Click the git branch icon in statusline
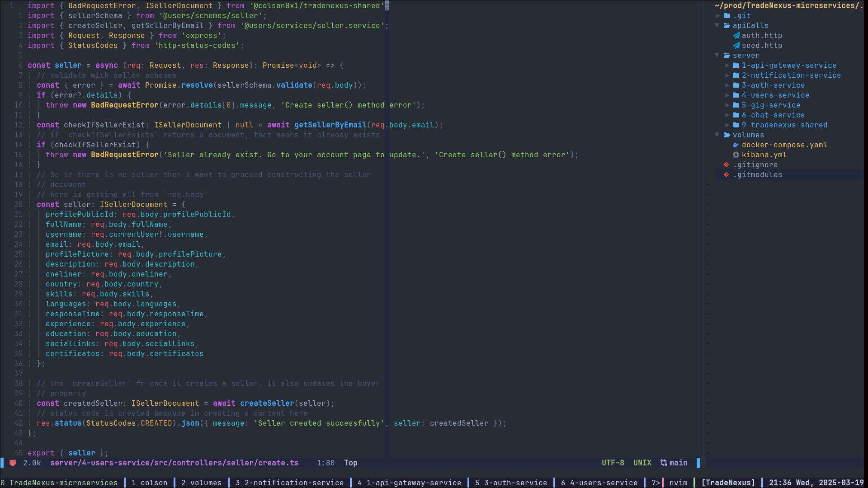868x488 pixels. click(x=664, y=463)
